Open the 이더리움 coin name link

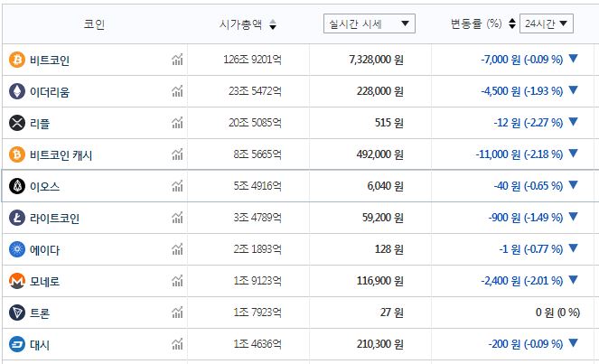click(50, 92)
